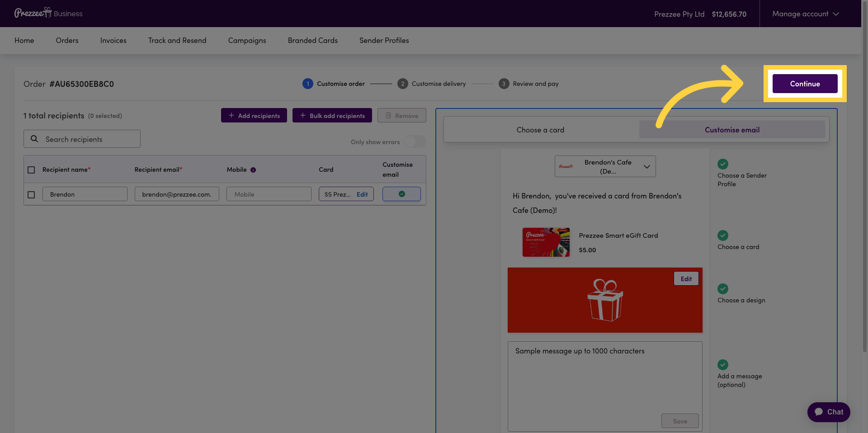
Task: Click the gift box design image
Action: (x=605, y=300)
